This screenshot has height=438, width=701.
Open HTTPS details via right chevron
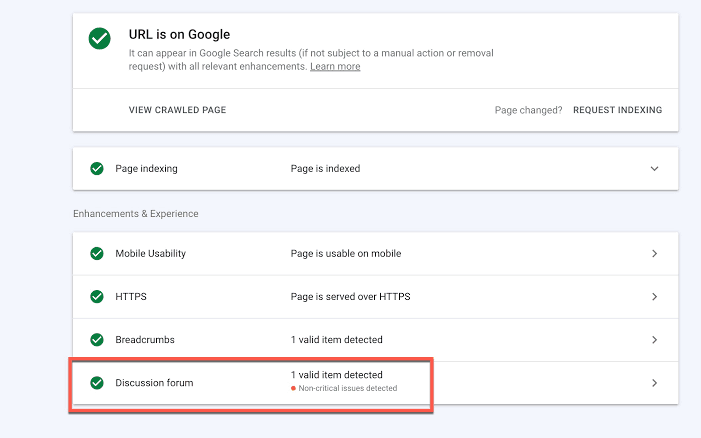pyautogui.click(x=654, y=297)
